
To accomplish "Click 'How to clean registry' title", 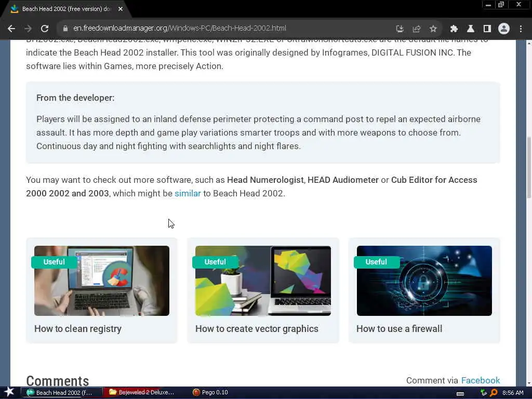I will pos(78,329).
